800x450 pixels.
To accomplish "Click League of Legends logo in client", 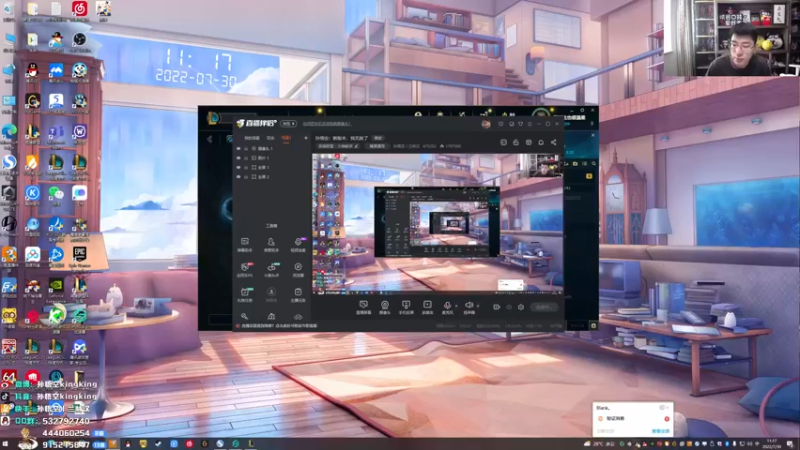I will [213, 118].
